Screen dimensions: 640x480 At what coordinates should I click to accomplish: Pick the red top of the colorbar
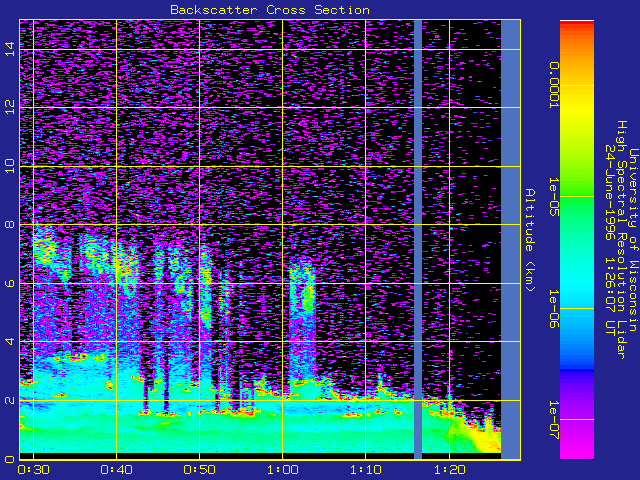pos(577,24)
